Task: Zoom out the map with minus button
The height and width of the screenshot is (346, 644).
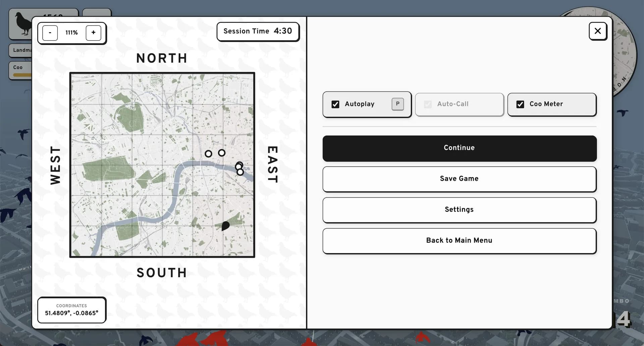Action: tap(50, 33)
